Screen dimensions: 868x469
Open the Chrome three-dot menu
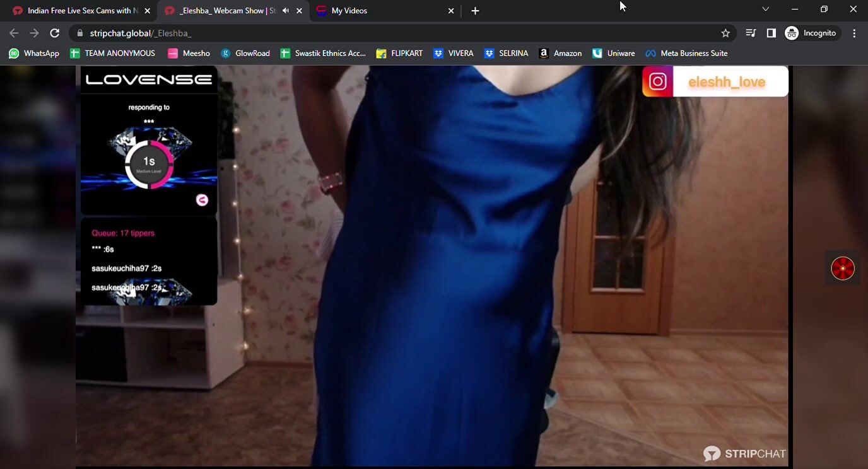pyautogui.click(x=855, y=33)
